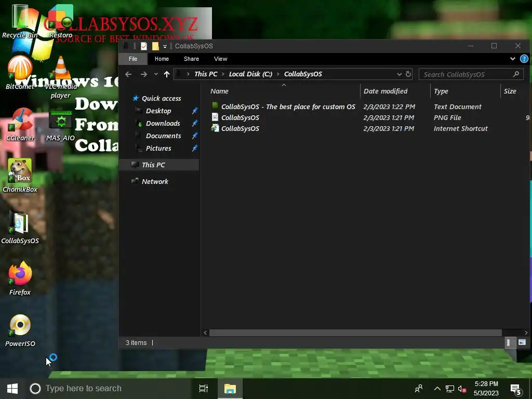Open the muted volume tray icon
The width and height of the screenshot is (532, 399).
462,389
